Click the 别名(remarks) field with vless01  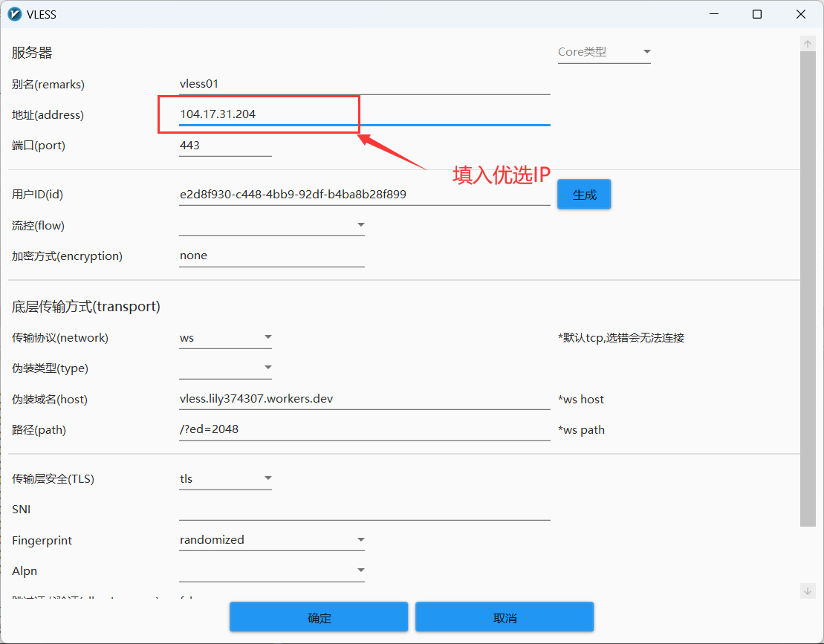coord(364,84)
